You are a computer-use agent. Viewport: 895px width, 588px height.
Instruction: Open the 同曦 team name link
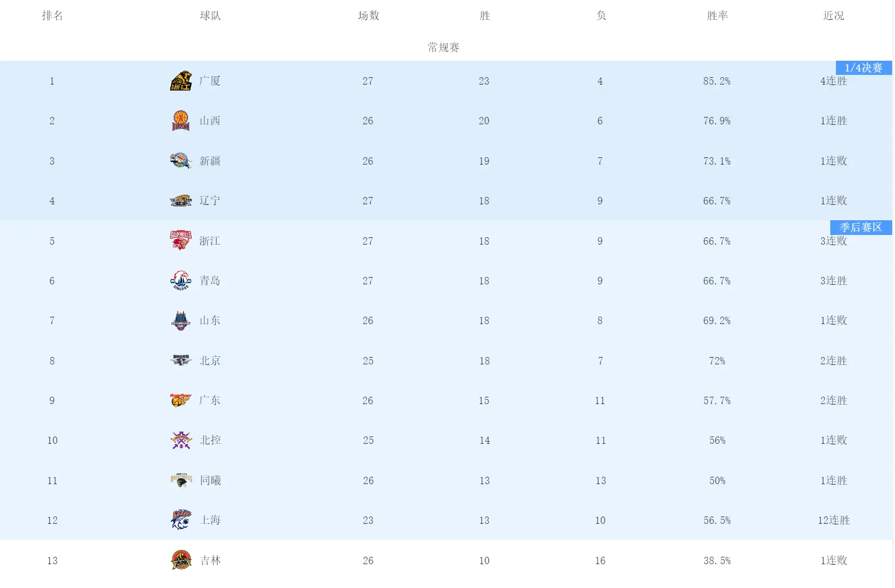click(x=210, y=481)
